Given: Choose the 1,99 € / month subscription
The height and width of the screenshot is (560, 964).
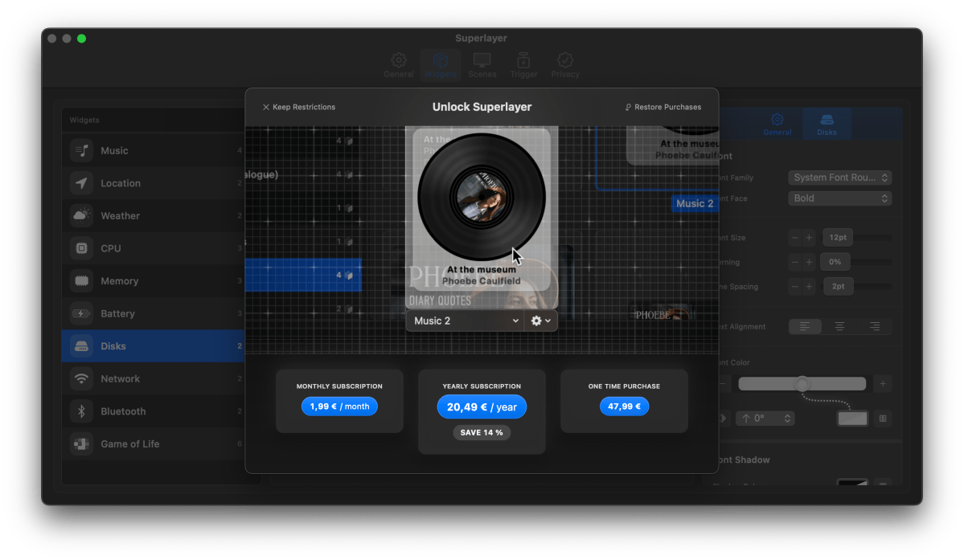Looking at the screenshot, I should point(339,407).
